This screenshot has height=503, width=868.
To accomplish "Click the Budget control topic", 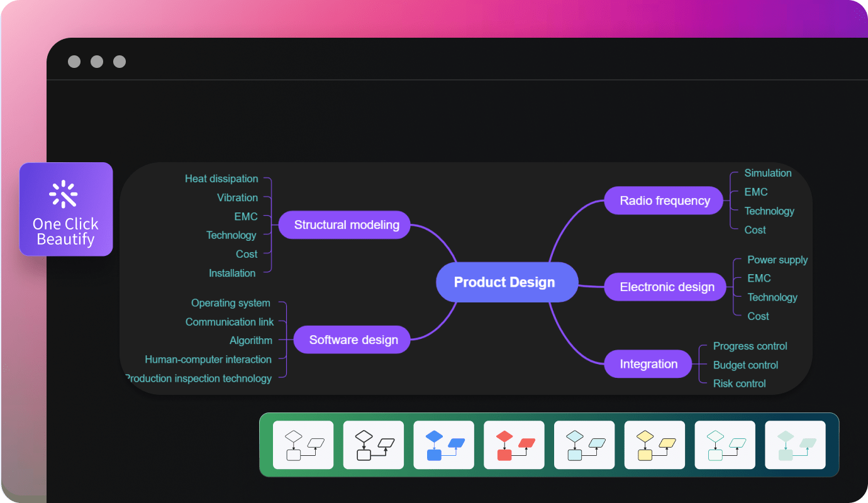I will pos(745,365).
